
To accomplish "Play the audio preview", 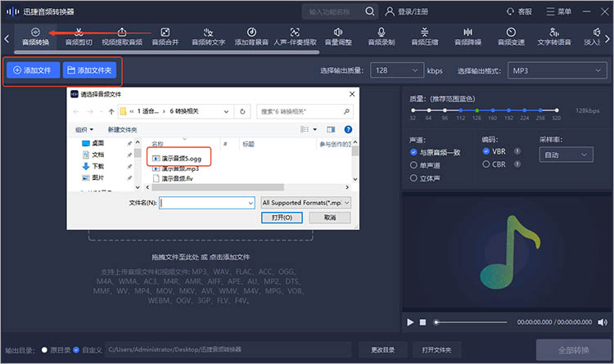I will [410, 322].
